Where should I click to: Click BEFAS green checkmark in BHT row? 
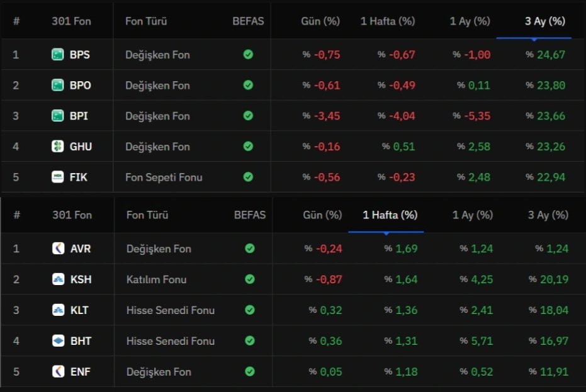(x=250, y=341)
